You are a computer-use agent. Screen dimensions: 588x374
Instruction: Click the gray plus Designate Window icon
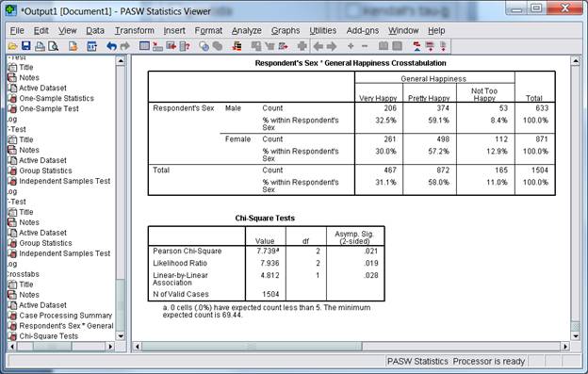tap(302, 46)
